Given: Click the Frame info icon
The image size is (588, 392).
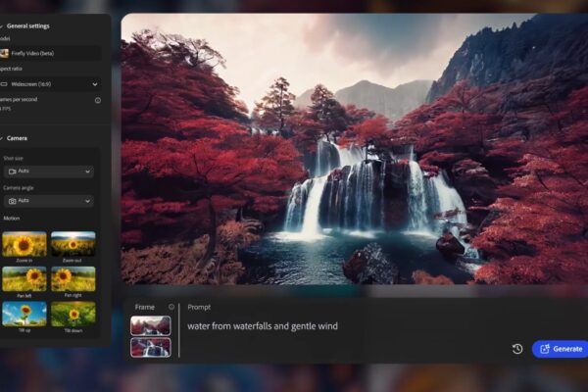Looking at the screenshot, I should coord(171,307).
